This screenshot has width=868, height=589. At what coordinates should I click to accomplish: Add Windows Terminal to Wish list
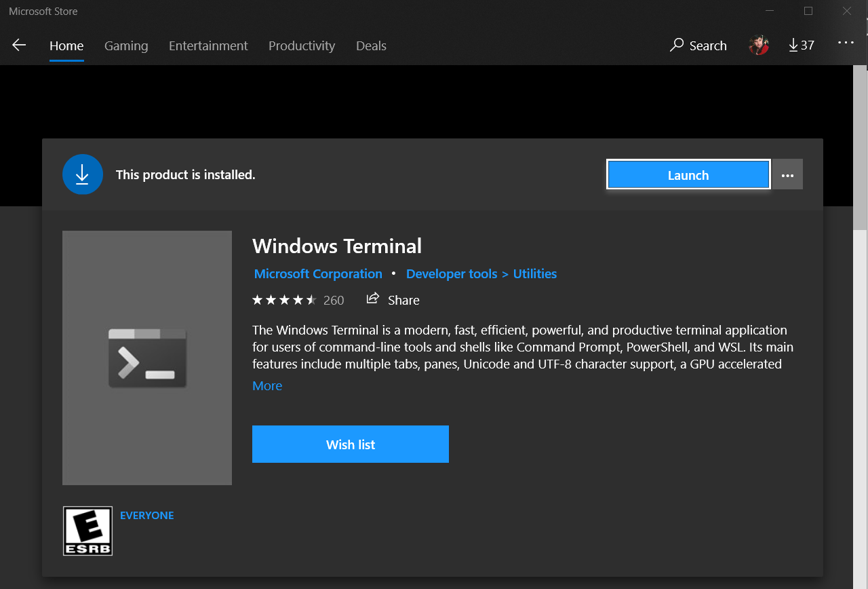pyautogui.click(x=351, y=444)
